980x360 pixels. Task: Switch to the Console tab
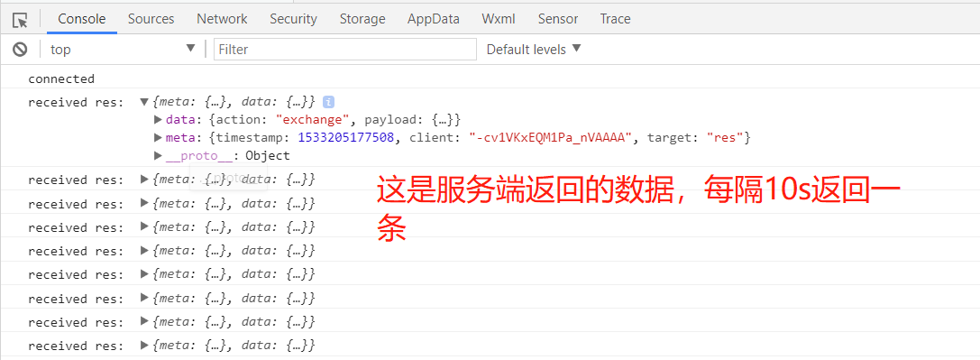pyautogui.click(x=82, y=19)
